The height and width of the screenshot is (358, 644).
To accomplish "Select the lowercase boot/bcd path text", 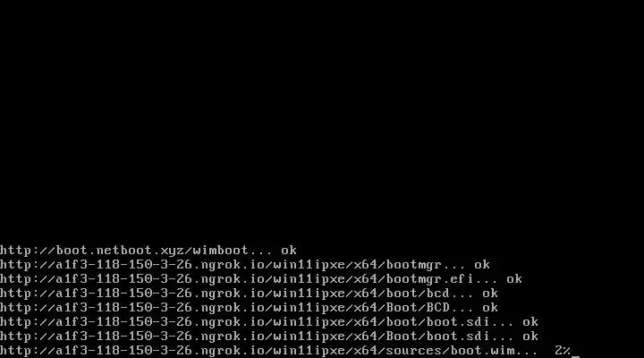I will click(x=418, y=294).
